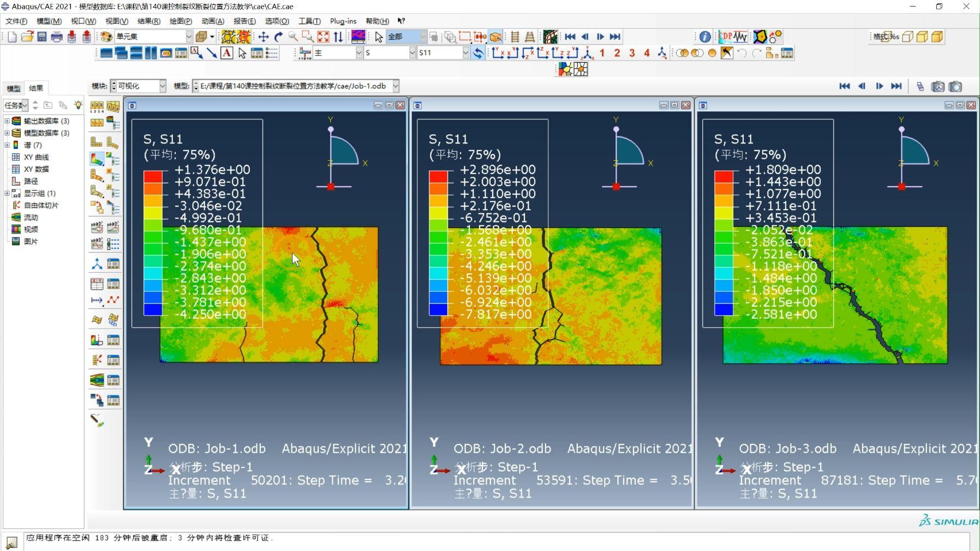Expand the 输出数据库 (3) tree node
Screen dimensions: 980x551
coord(7,121)
